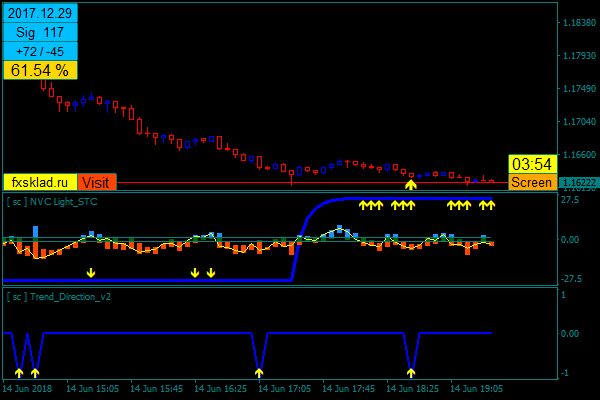Click the orange Visit button
The image size is (600, 400).
point(97,183)
